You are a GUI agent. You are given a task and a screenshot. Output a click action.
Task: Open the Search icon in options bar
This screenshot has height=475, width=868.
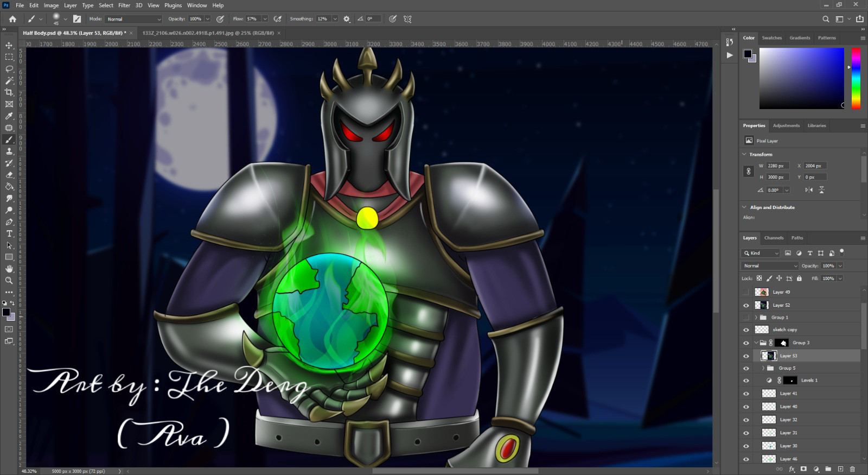826,19
